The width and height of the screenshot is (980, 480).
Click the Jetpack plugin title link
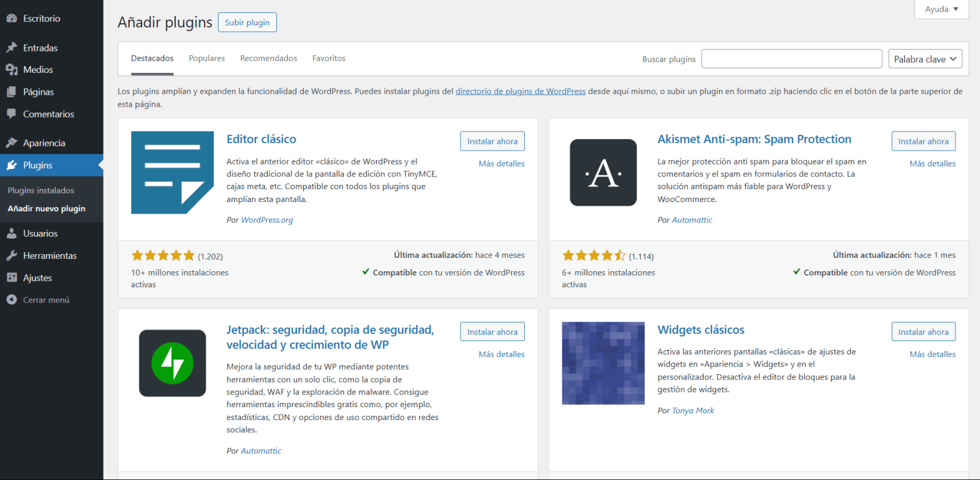pyautogui.click(x=330, y=337)
